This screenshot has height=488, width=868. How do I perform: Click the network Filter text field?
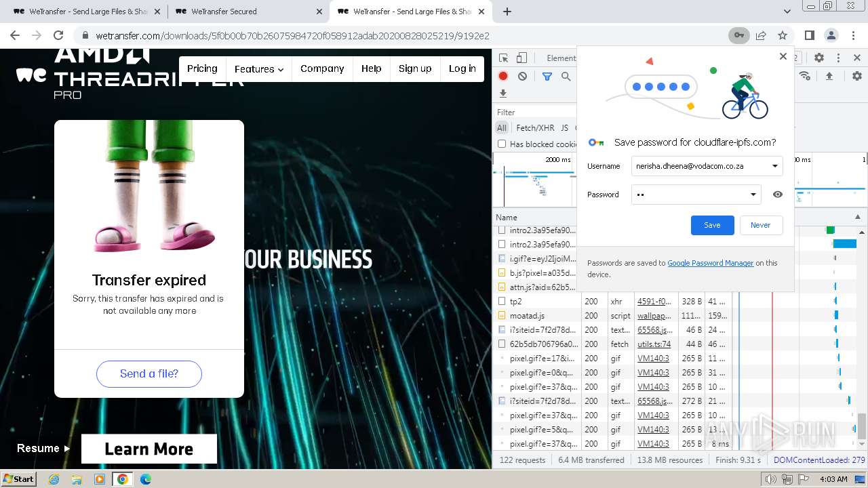click(536, 113)
